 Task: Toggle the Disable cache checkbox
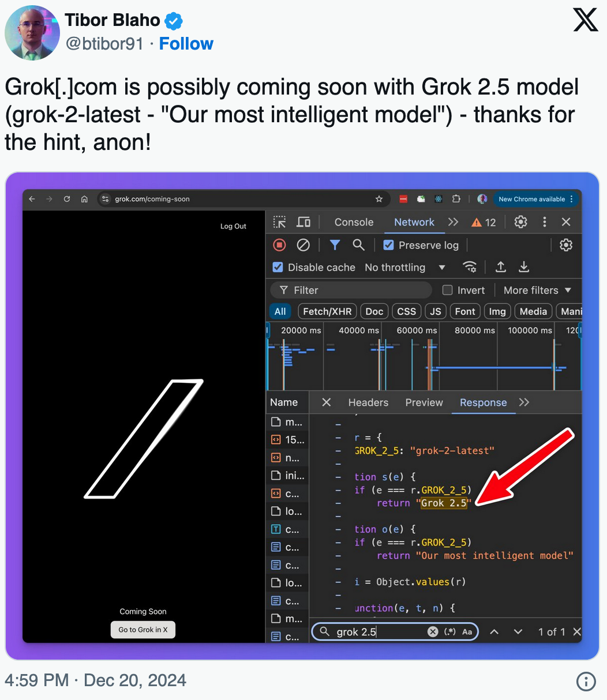pos(278,268)
